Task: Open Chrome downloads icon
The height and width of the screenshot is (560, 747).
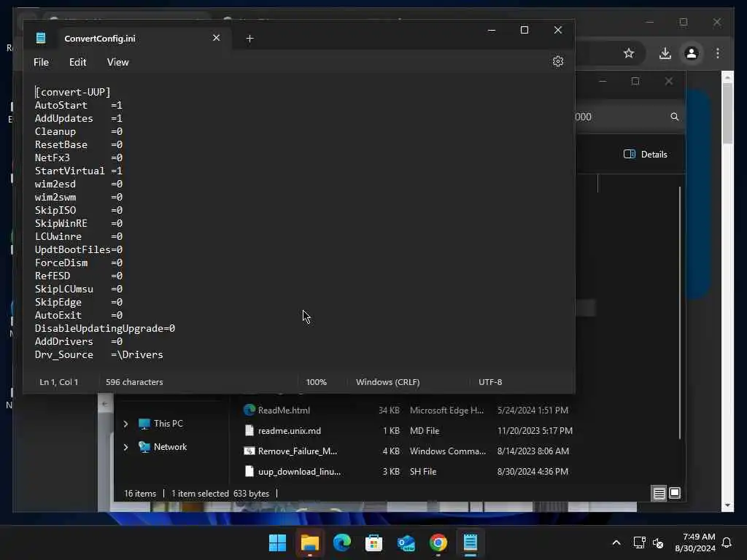Action: coord(665,53)
